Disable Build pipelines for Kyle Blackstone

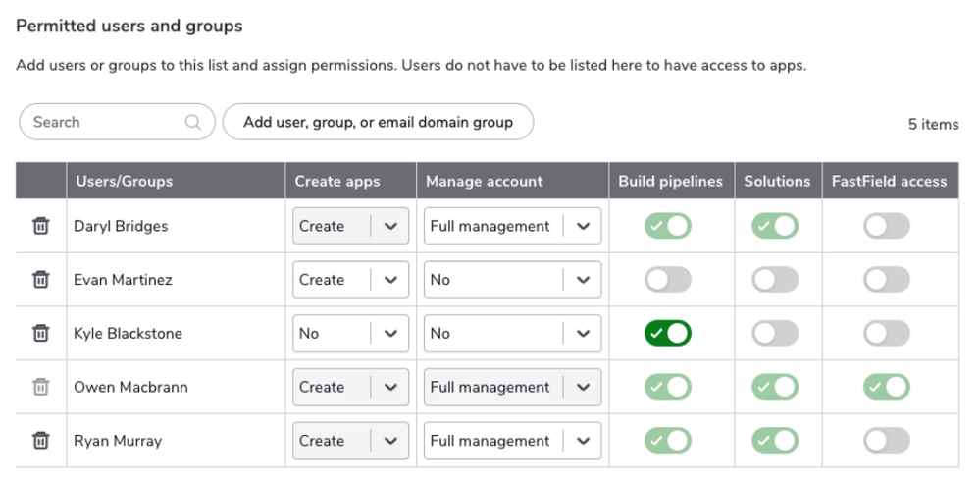click(x=668, y=334)
